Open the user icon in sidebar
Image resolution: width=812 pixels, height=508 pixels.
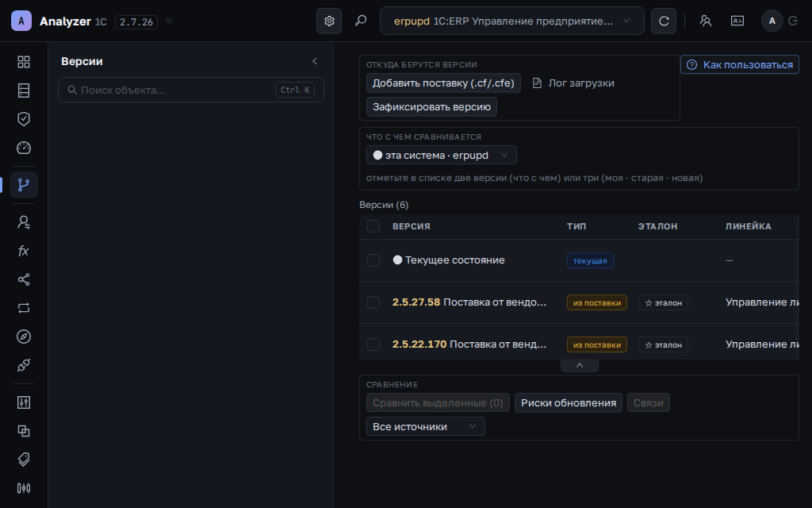(24, 222)
